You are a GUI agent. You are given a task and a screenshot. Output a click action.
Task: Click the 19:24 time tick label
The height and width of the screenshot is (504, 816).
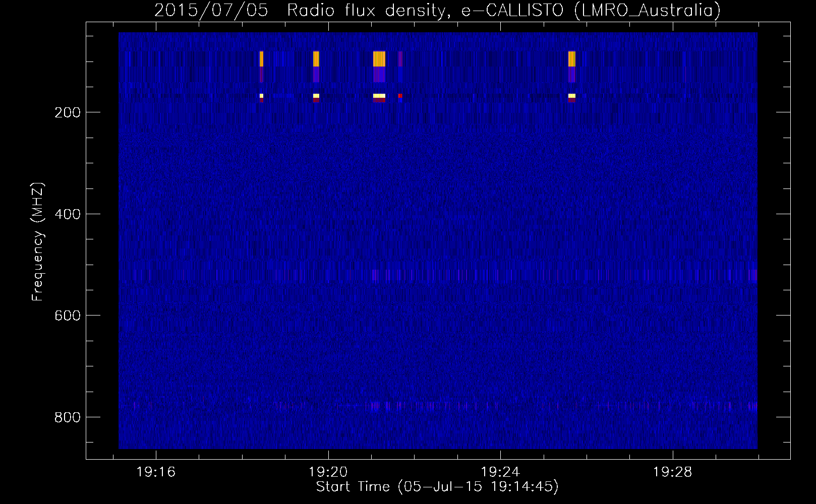pos(500,472)
